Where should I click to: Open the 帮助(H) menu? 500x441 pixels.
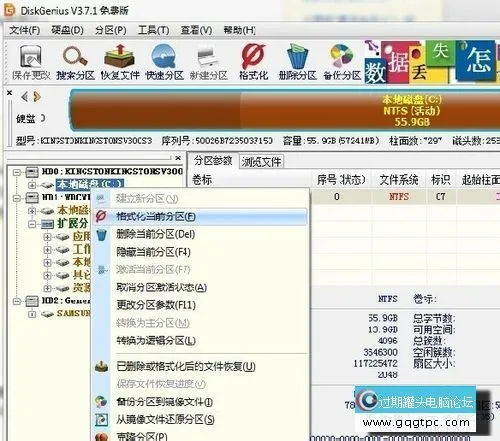[x=240, y=30]
